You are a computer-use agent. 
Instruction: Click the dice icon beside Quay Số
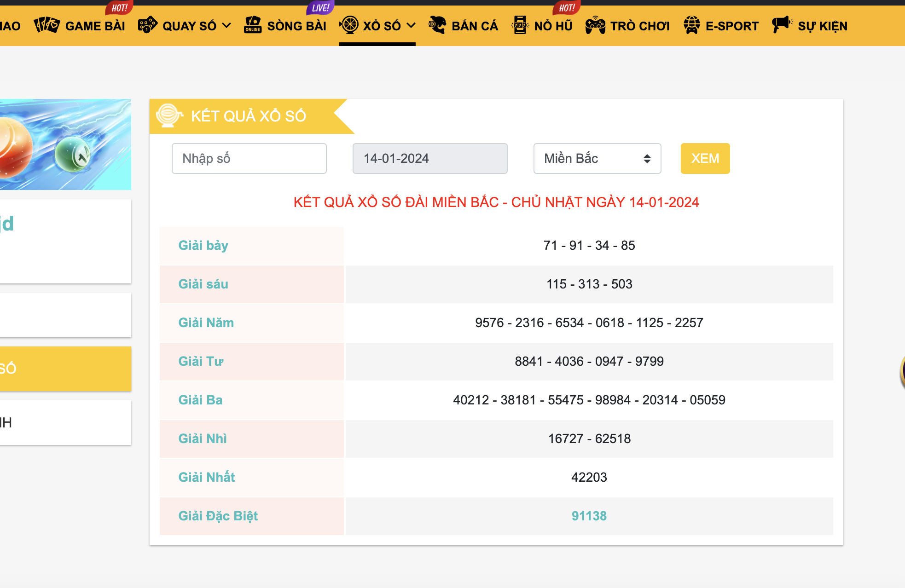(147, 25)
